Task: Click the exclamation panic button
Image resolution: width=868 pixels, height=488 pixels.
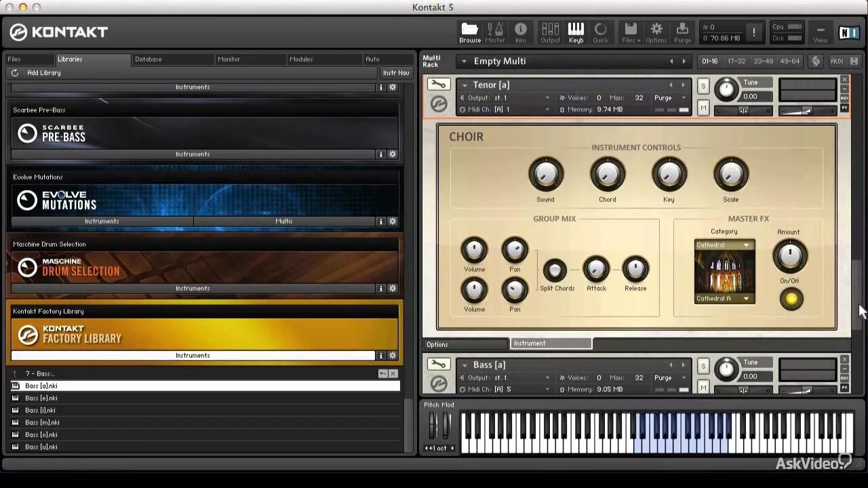Action: pos(753,33)
